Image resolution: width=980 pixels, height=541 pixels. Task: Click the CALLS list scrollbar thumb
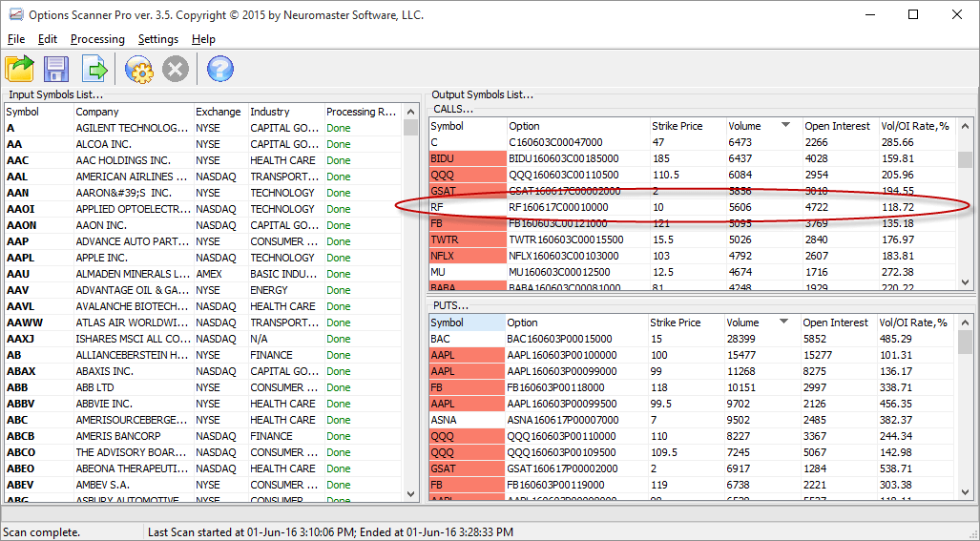click(x=965, y=159)
